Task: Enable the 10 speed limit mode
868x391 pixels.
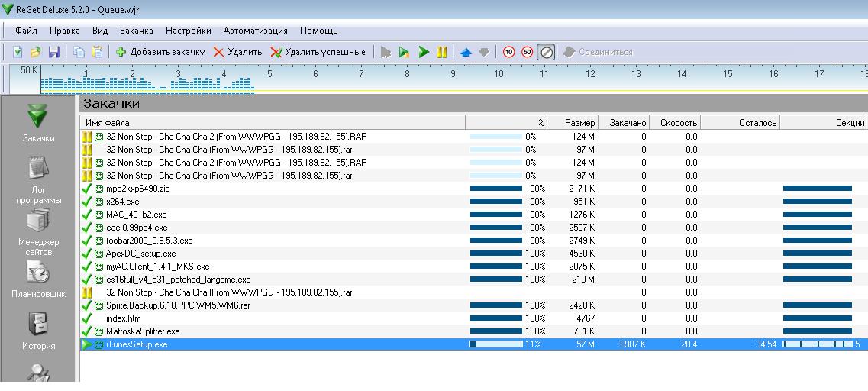Action: (509, 52)
